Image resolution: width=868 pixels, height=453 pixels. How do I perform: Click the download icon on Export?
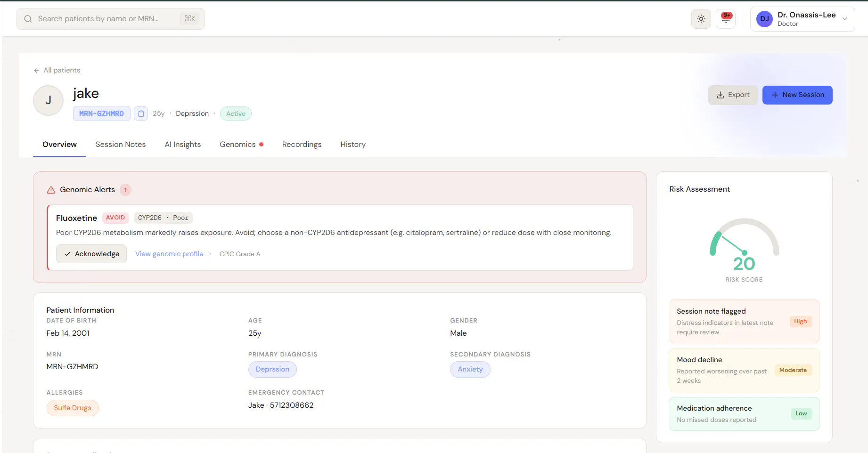point(721,95)
